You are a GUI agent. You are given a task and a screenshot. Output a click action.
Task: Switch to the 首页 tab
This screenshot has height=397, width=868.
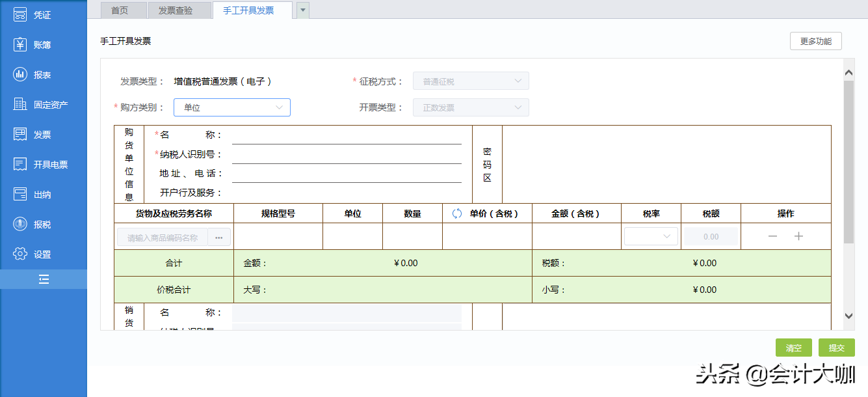[x=123, y=10]
